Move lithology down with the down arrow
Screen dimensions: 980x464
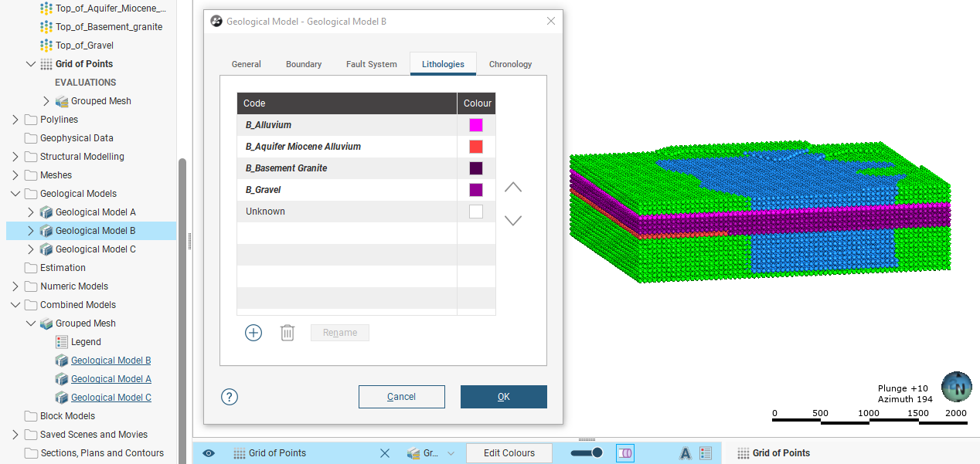(513, 221)
